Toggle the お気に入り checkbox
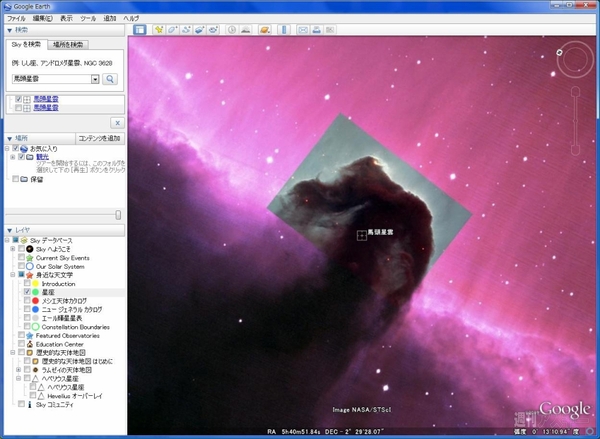Viewport: 600px width, 439px height. click(x=16, y=149)
